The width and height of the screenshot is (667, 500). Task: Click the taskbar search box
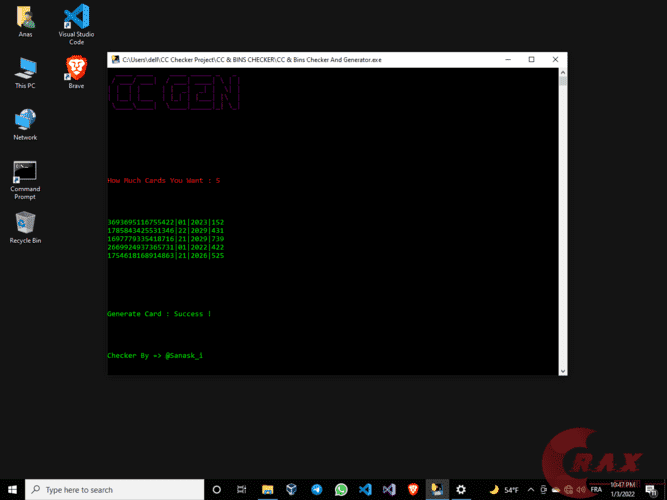pyautogui.click(x=114, y=489)
